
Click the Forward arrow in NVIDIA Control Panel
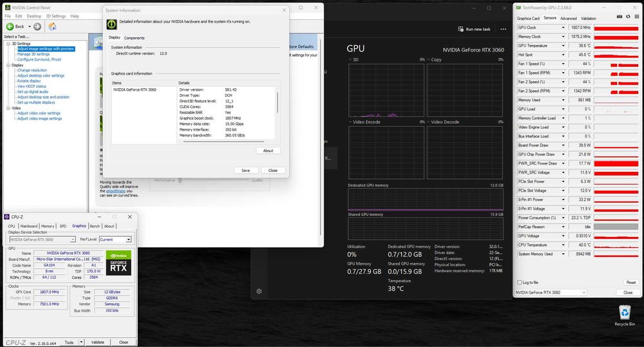point(37,26)
